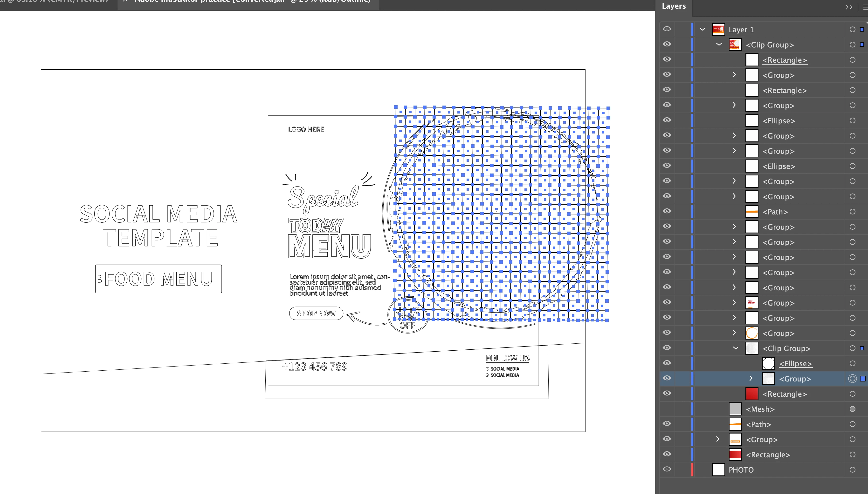
Task: Switch to the Layers panel tab
Action: 674,7
